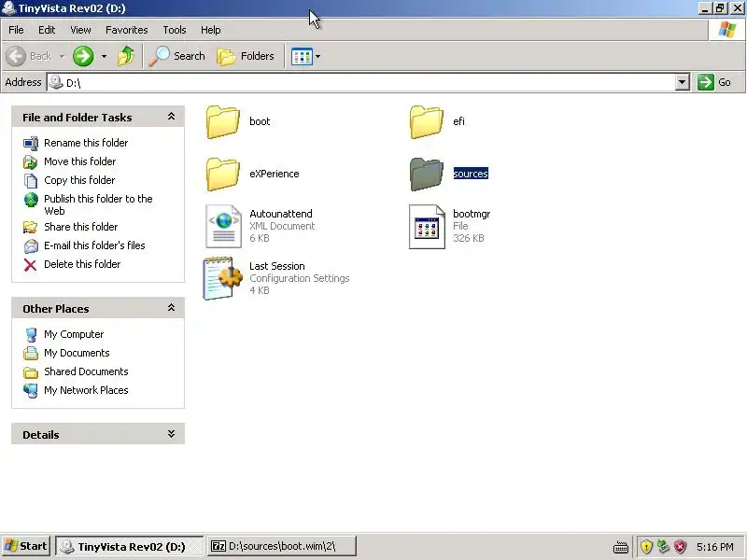Click the Shared Documents link
The height and width of the screenshot is (560, 747).
point(86,371)
